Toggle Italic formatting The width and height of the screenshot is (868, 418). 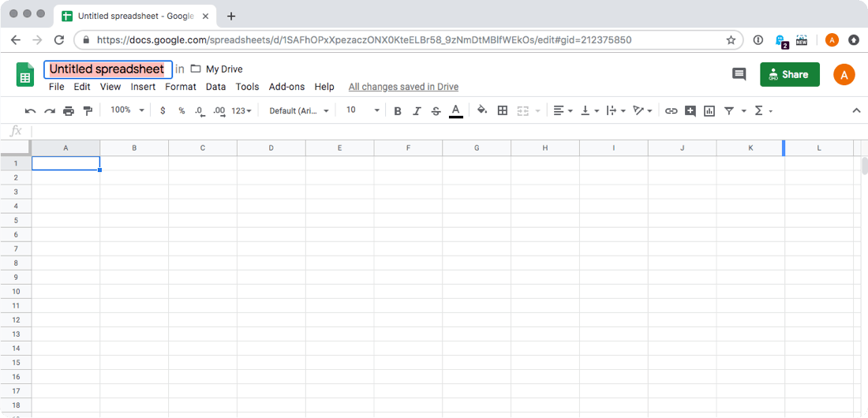coord(417,110)
